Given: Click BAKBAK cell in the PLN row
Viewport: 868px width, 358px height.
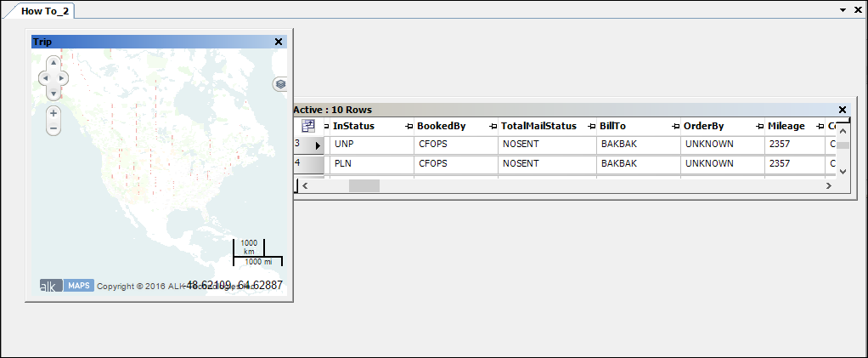Looking at the screenshot, I should (639, 164).
